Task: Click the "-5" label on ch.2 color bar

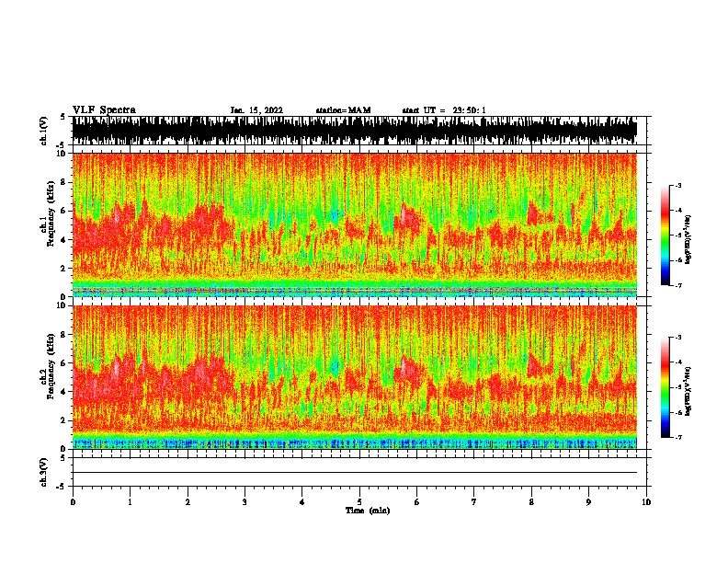Action: [678, 387]
